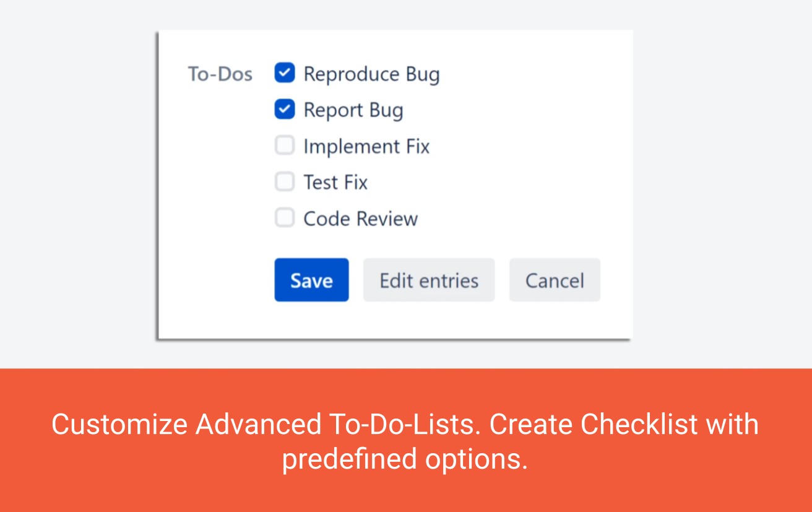Screen dimensions: 812x512
Task: Cancel the checklist changes
Action: [555, 280]
